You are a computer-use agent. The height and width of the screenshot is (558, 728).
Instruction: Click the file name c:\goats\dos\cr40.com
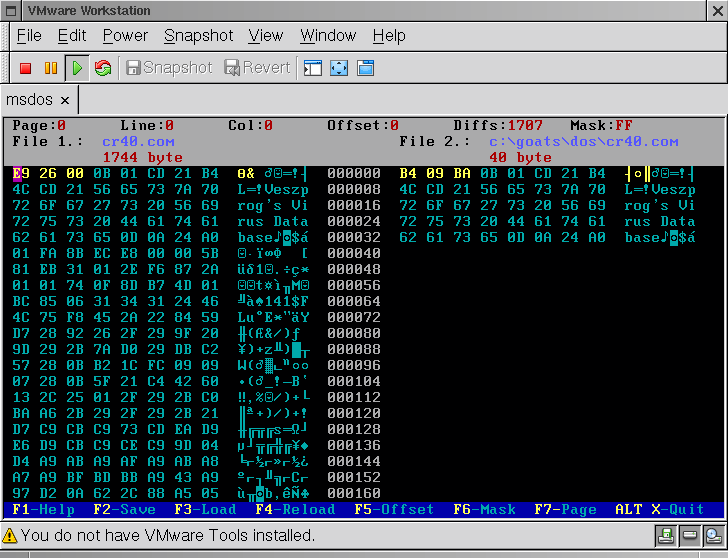(584, 142)
